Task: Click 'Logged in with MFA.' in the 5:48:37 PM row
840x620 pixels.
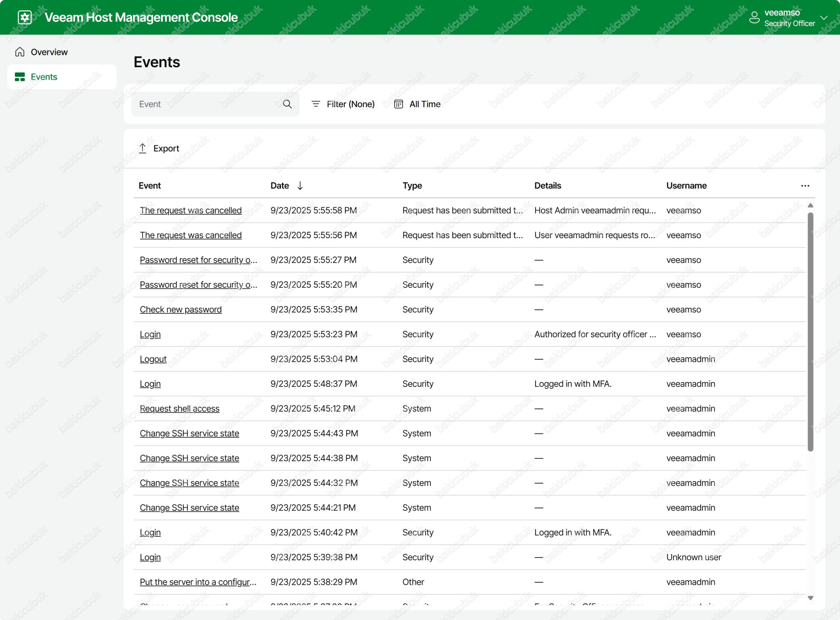Action: tap(573, 384)
